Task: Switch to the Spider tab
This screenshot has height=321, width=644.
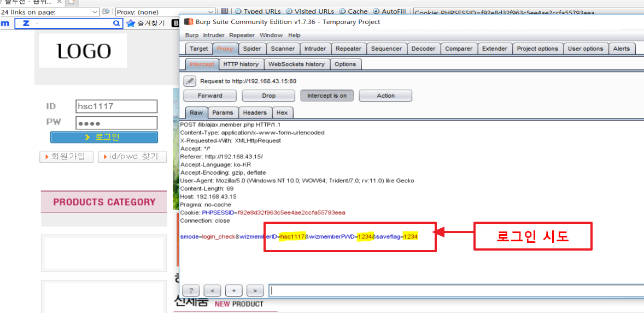Action: point(252,49)
